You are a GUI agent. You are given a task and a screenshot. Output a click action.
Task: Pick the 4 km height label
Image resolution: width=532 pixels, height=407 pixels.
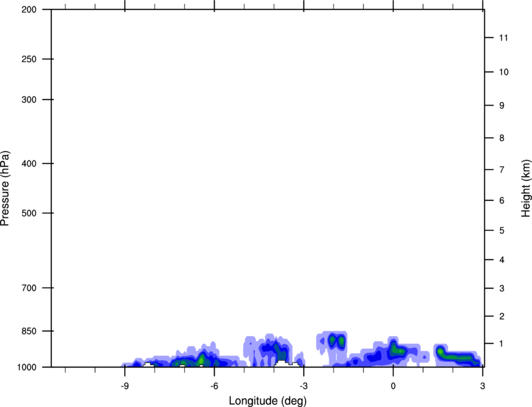coord(502,260)
